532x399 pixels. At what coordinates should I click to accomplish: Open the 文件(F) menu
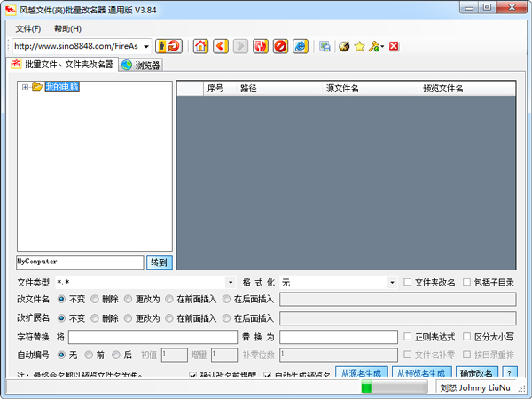(x=28, y=29)
